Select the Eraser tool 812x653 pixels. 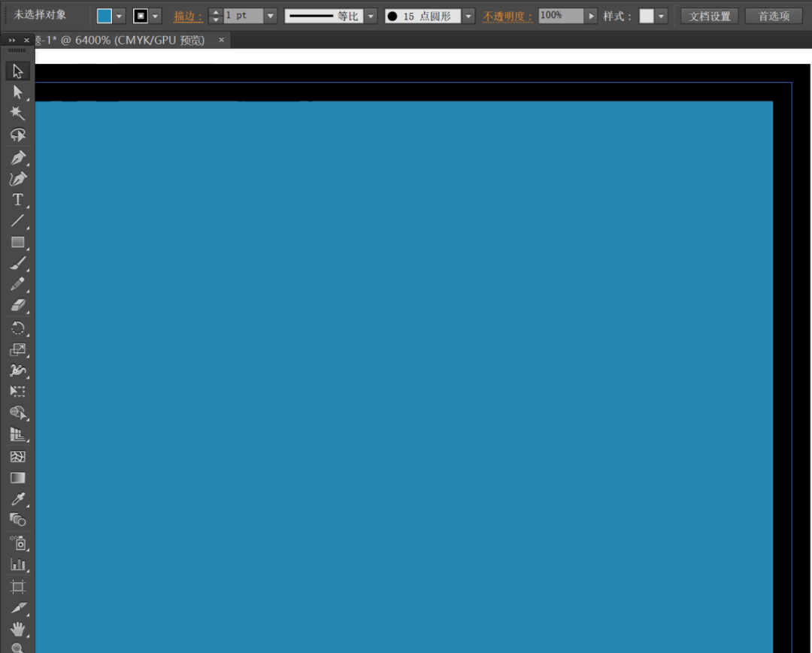[x=17, y=305]
